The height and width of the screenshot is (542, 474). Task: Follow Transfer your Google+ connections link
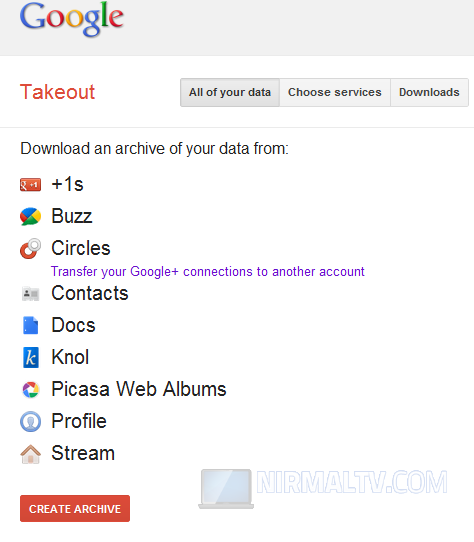tap(207, 272)
